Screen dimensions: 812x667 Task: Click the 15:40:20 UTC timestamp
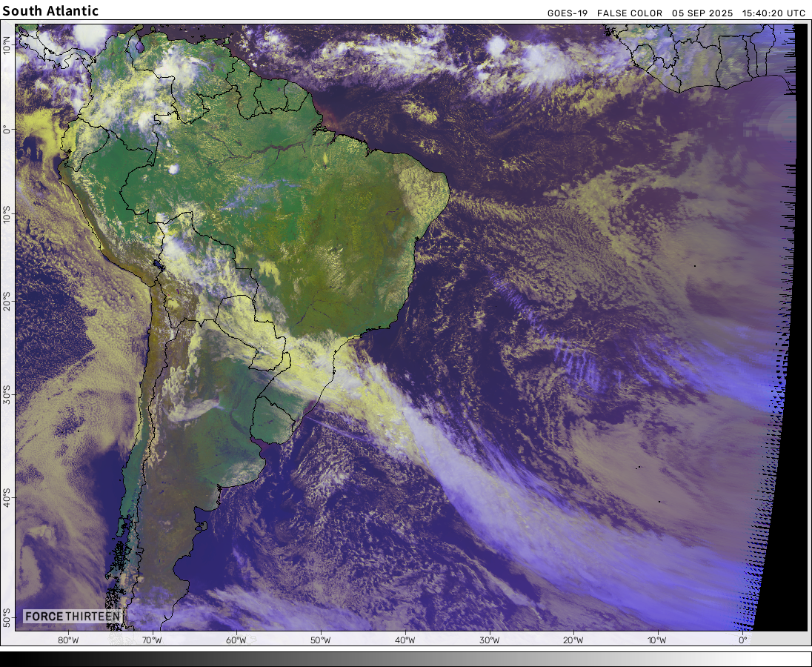(773, 13)
